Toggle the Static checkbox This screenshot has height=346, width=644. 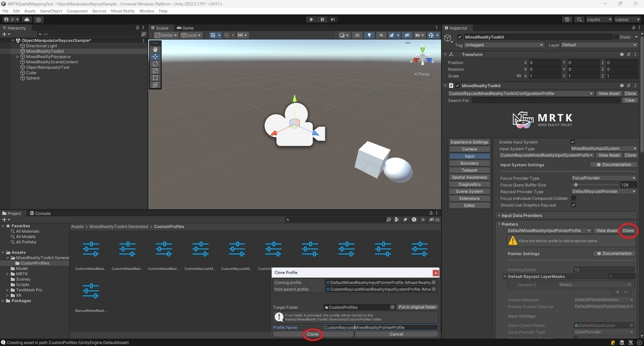[x=616, y=37]
